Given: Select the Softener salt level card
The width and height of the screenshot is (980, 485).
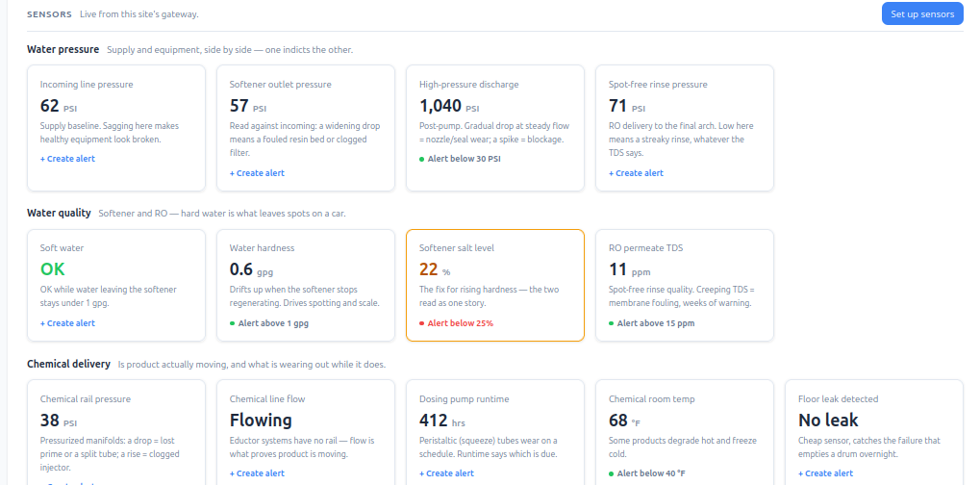Looking at the screenshot, I should [495, 285].
